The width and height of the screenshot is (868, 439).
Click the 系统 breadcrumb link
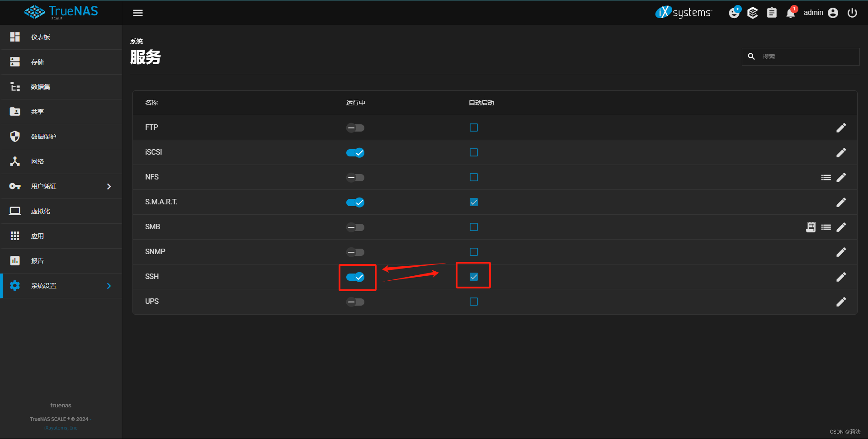[137, 41]
